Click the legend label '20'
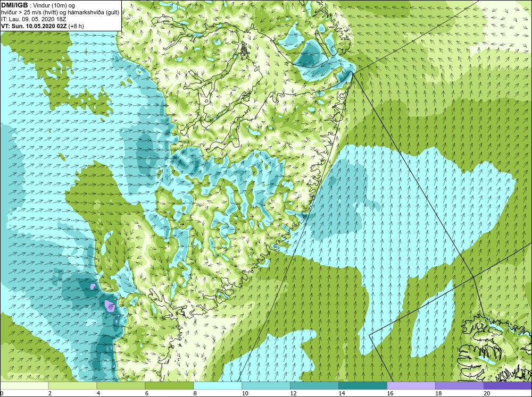532x397 pixels. click(487, 393)
